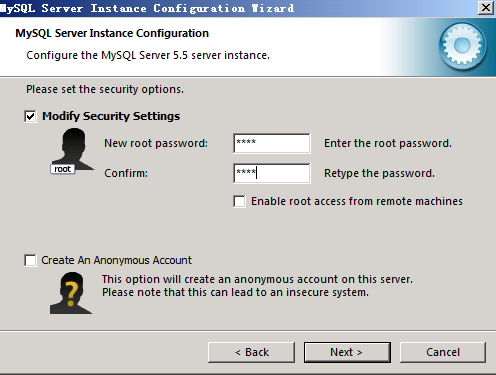496x375 pixels.
Task: Click the 'MySQL Server Instance Configuration' heading
Action: click(112, 33)
